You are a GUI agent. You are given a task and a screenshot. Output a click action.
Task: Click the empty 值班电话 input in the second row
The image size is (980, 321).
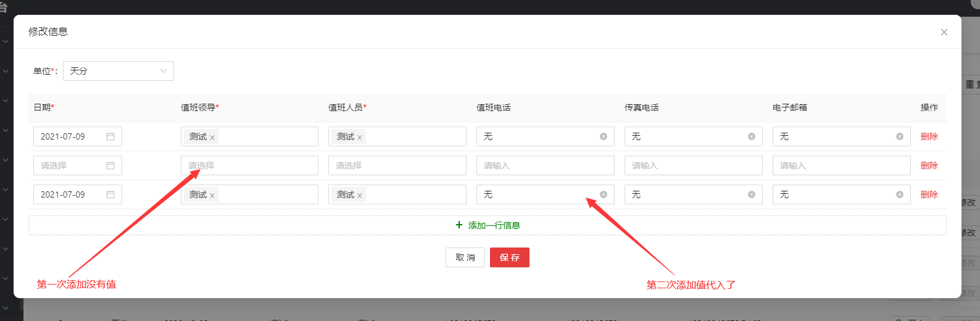tap(546, 165)
